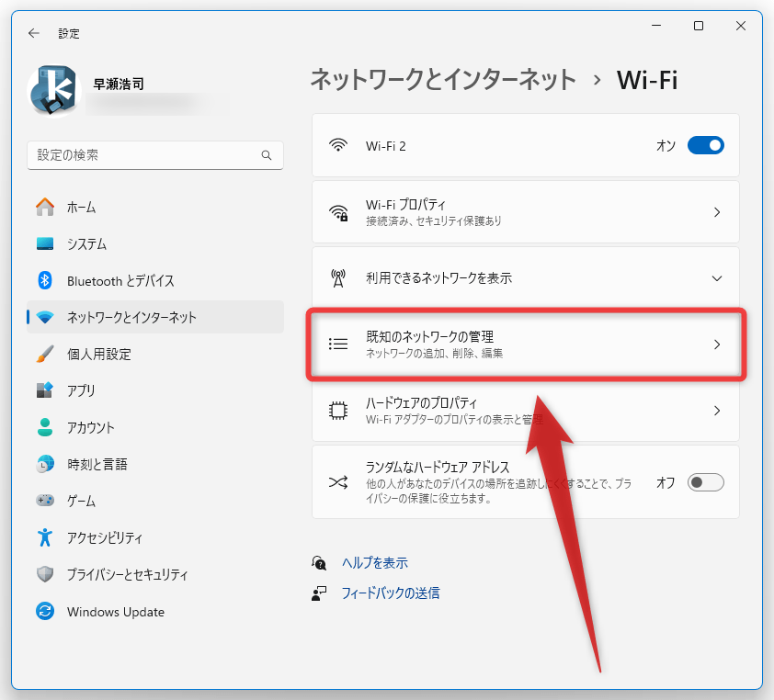Minimize the 設定 window
This screenshot has height=700, width=774.
(x=656, y=26)
